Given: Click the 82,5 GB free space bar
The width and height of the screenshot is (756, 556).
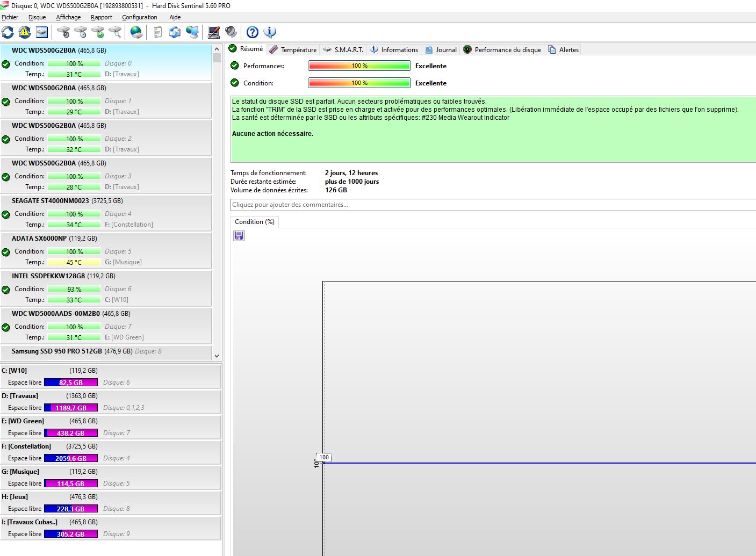Looking at the screenshot, I should point(71,382).
